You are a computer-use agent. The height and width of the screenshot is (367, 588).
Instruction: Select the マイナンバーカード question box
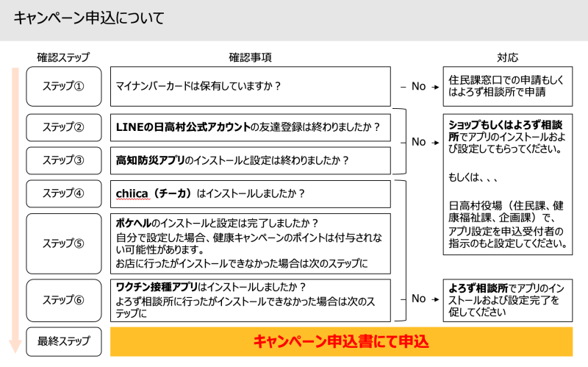[x=249, y=86]
